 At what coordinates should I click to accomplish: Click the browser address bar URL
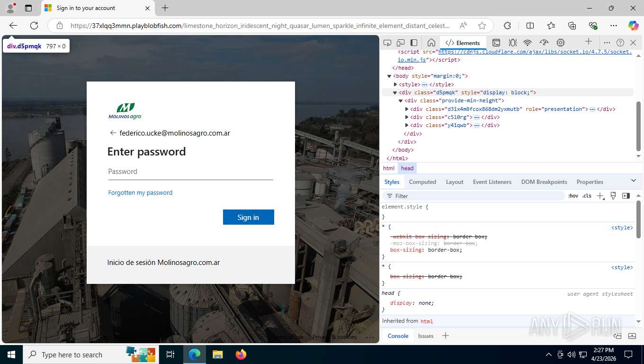[260, 26]
